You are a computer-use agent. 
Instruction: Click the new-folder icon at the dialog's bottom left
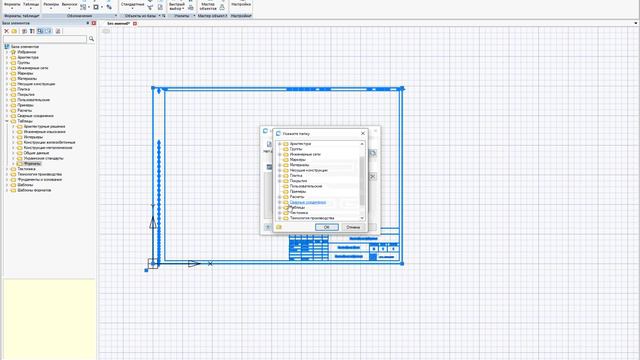[279, 227]
